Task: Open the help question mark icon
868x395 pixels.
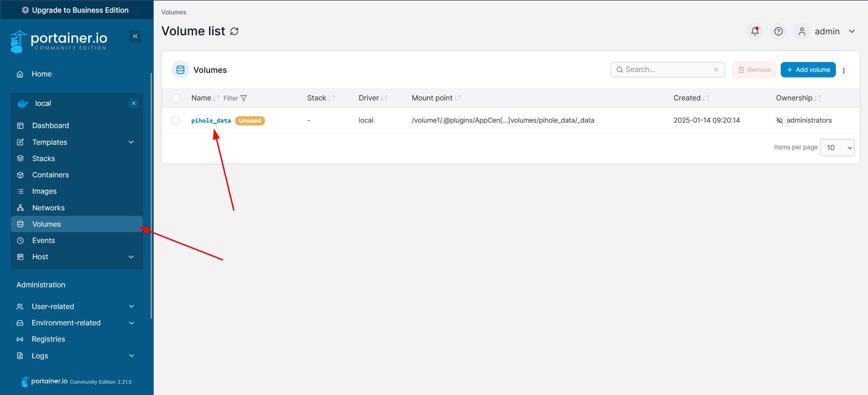Action: pos(778,31)
